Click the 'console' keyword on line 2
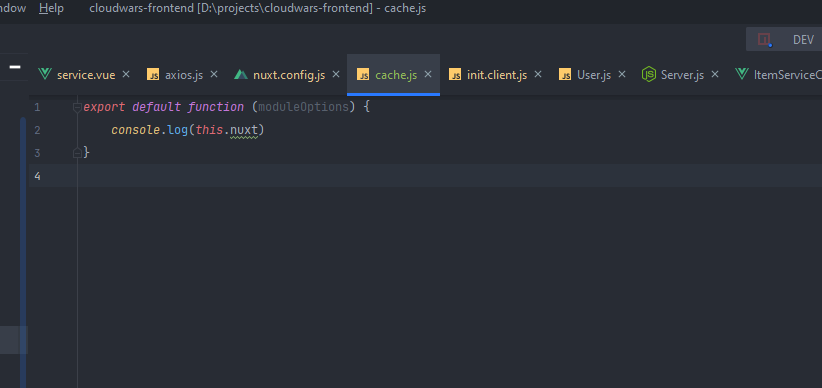 [x=135, y=130]
